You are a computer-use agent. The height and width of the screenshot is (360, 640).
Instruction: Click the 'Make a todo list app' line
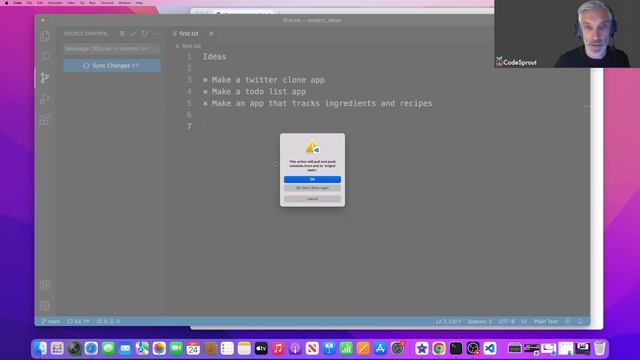point(255,92)
